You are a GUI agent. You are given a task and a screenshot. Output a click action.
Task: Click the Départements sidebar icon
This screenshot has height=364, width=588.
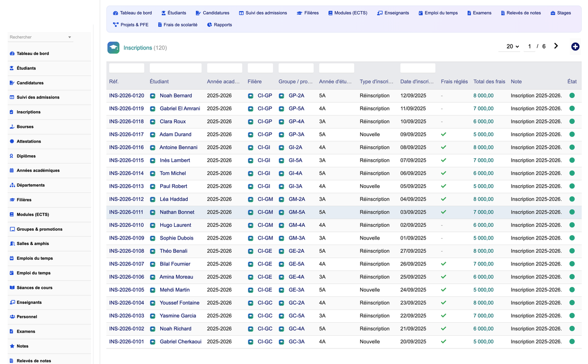(12, 185)
